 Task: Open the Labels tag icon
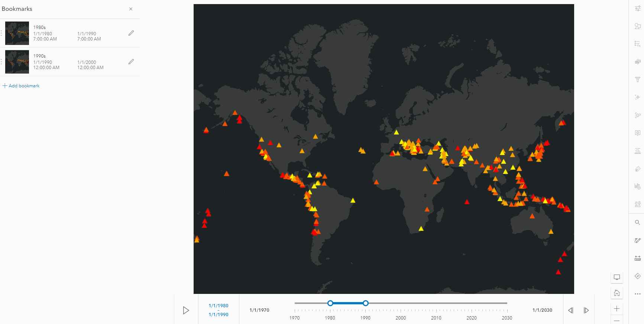click(x=637, y=169)
